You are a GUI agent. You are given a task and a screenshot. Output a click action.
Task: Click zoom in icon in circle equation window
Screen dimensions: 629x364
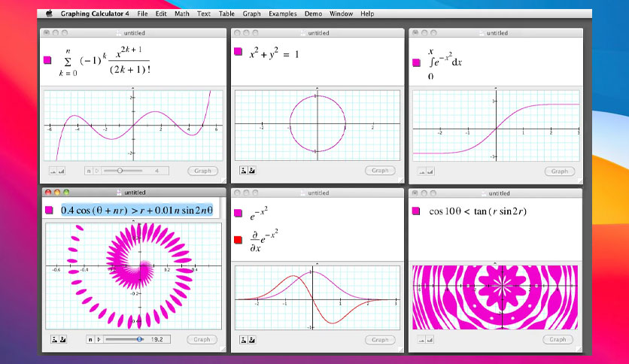[x=252, y=171]
